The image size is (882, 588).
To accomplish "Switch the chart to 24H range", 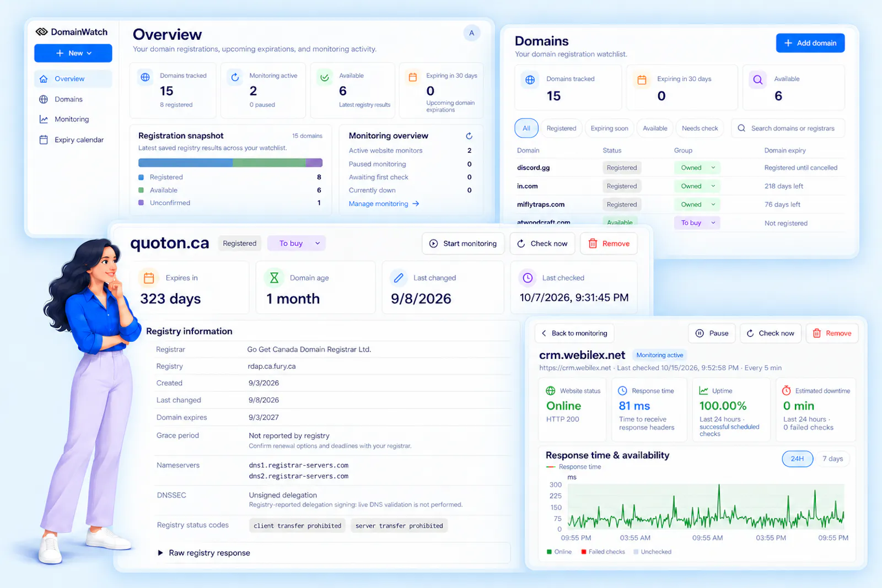I will [797, 458].
